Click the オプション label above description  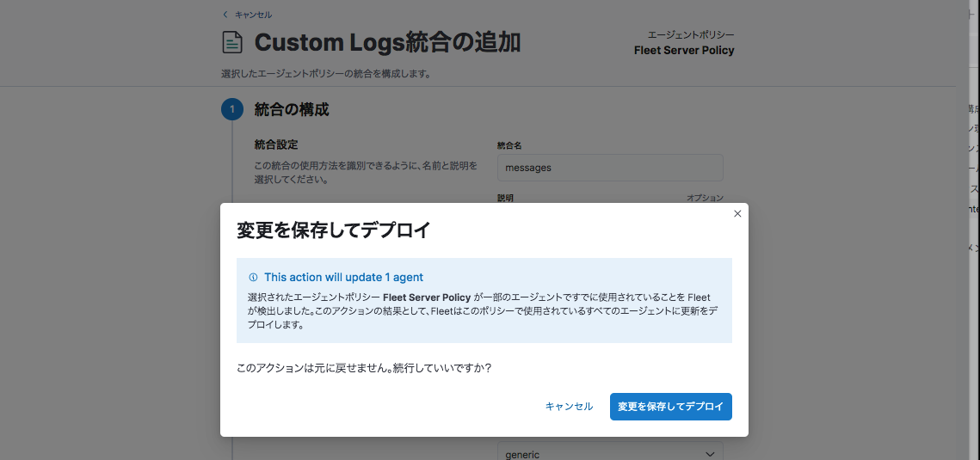(704, 198)
